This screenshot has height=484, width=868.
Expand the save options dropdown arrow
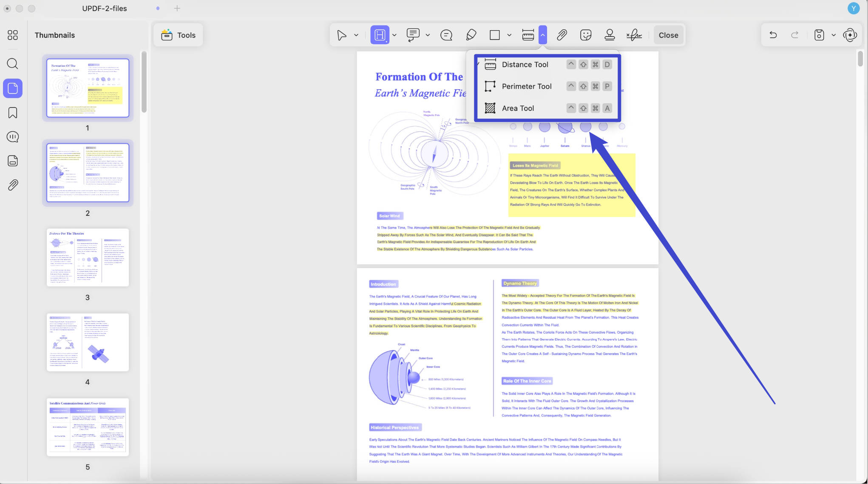click(x=834, y=35)
